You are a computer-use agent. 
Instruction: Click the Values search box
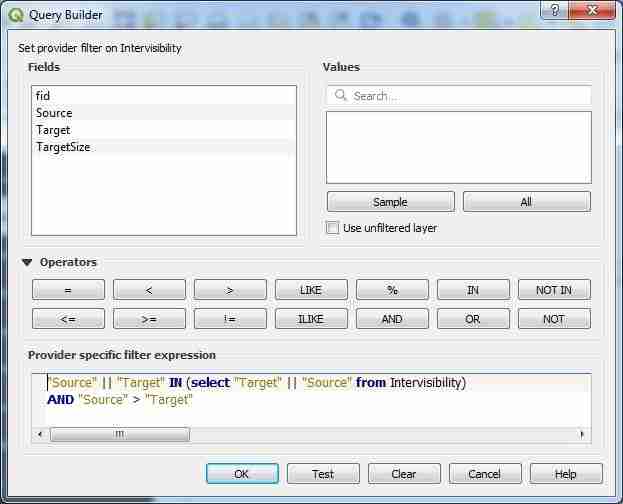pos(459,95)
